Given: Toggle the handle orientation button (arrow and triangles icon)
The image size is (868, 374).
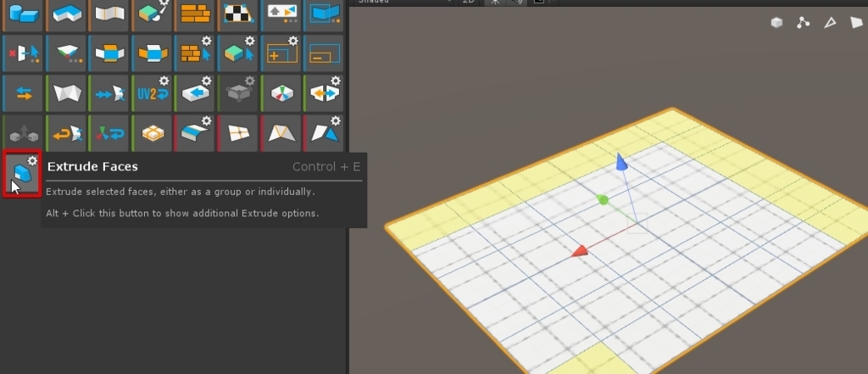Looking at the screenshot, I should 281,14.
